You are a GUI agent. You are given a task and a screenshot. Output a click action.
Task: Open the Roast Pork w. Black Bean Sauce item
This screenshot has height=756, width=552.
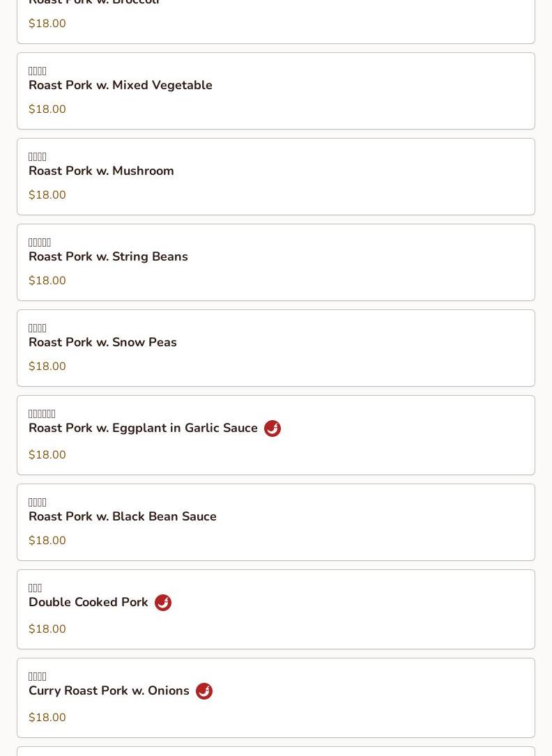123,516
